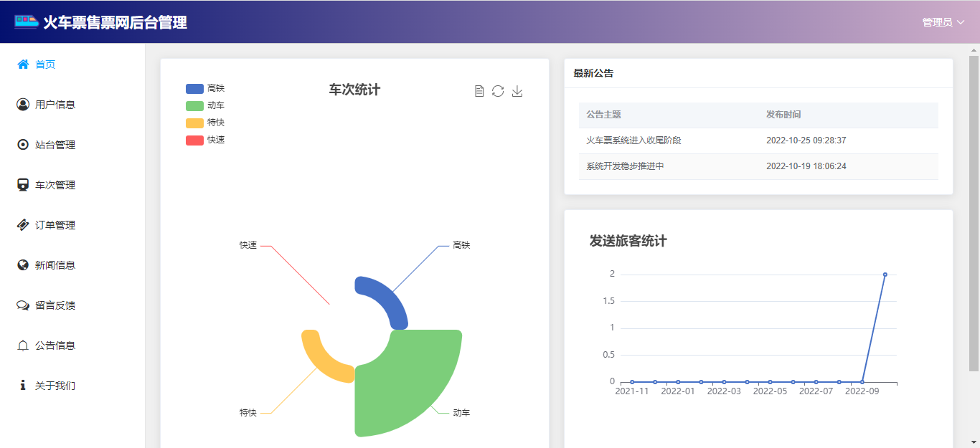Click the 车次统计 chart title

coord(354,90)
